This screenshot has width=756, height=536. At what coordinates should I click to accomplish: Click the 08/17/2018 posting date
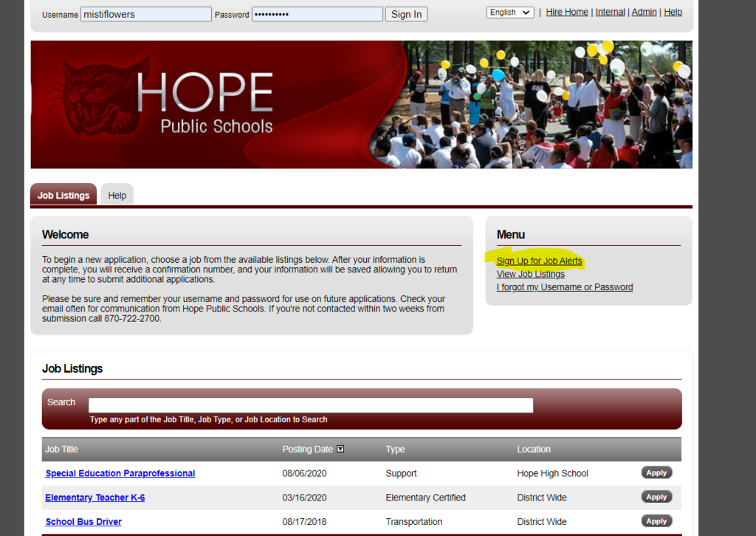pyautogui.click(x=304, y=521)
